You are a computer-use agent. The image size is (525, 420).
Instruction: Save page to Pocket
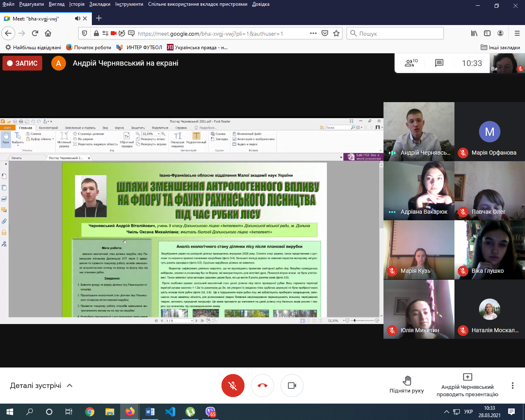pyautogui.click(x=325, y=33)
